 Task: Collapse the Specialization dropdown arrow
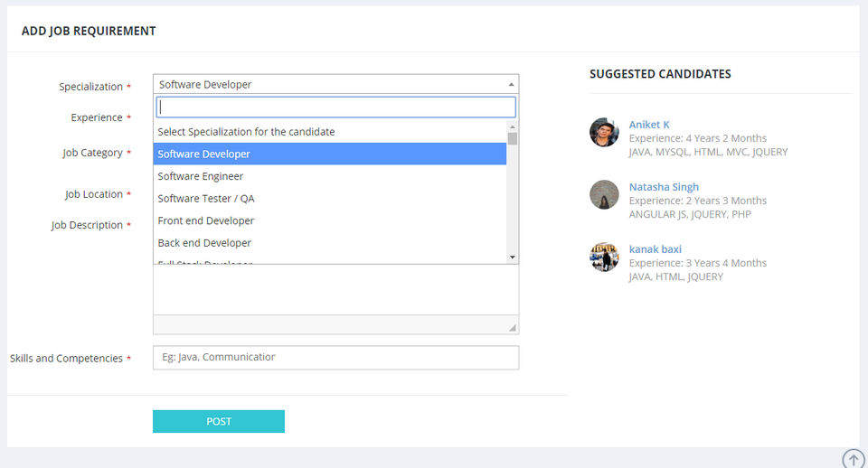(512, 84)
